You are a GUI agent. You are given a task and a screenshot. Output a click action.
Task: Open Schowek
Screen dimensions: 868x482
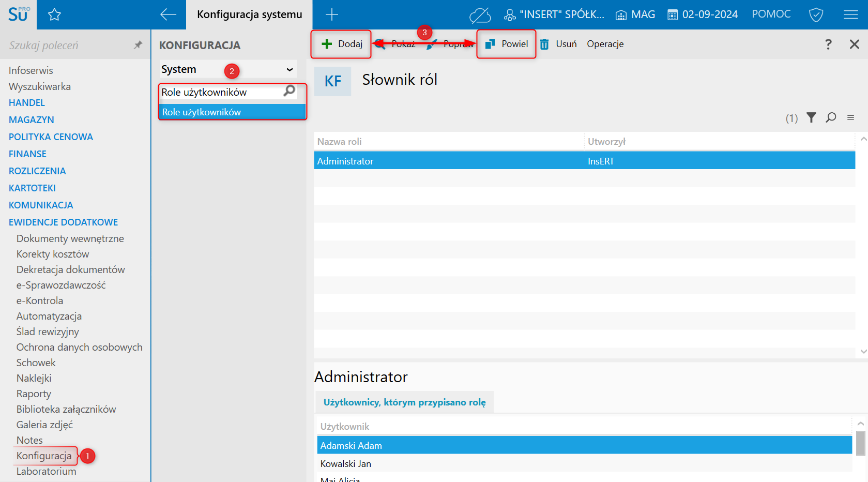click(36, 363)
